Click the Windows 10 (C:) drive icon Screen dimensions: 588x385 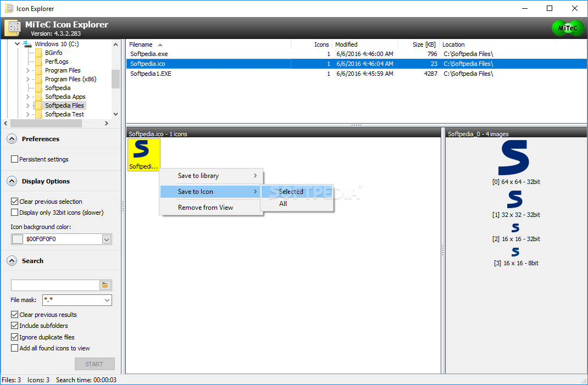click(x=27, y=44)
